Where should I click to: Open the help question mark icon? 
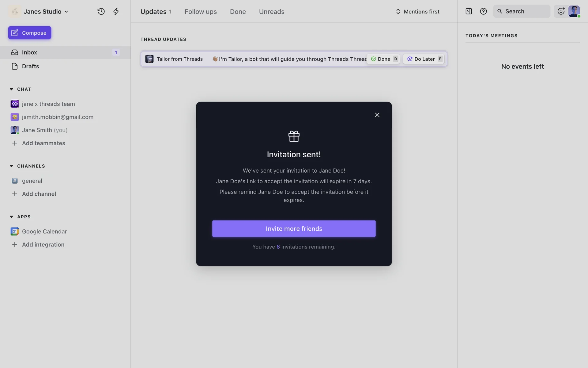(x=483, y=11)
